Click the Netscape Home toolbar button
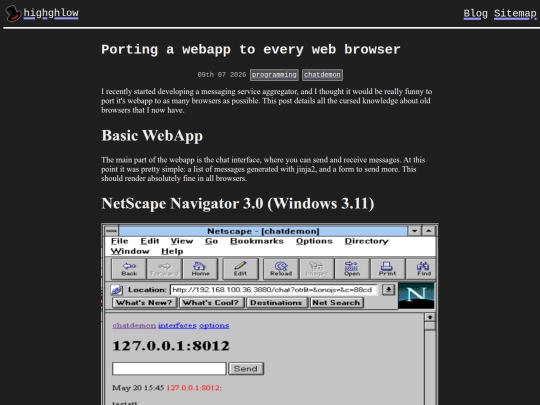 click(200, 269)
